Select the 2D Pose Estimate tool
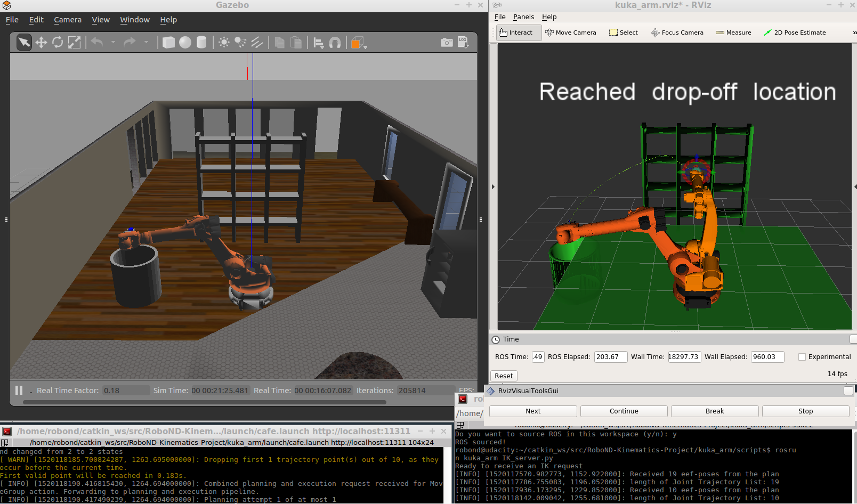The height and width of the screenshot is (504, 857). click(795, 32)
